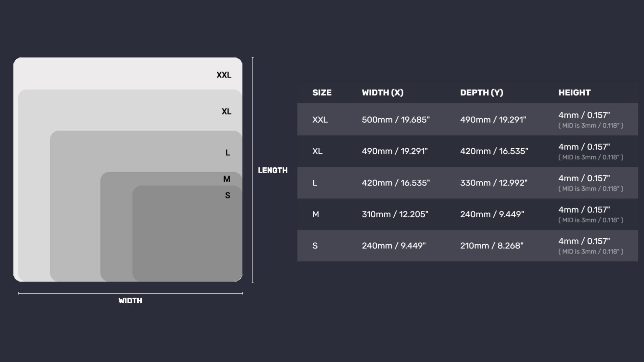
Task: Click the 330mm / 12.992" depth value
Action: (x=493, y=183)
